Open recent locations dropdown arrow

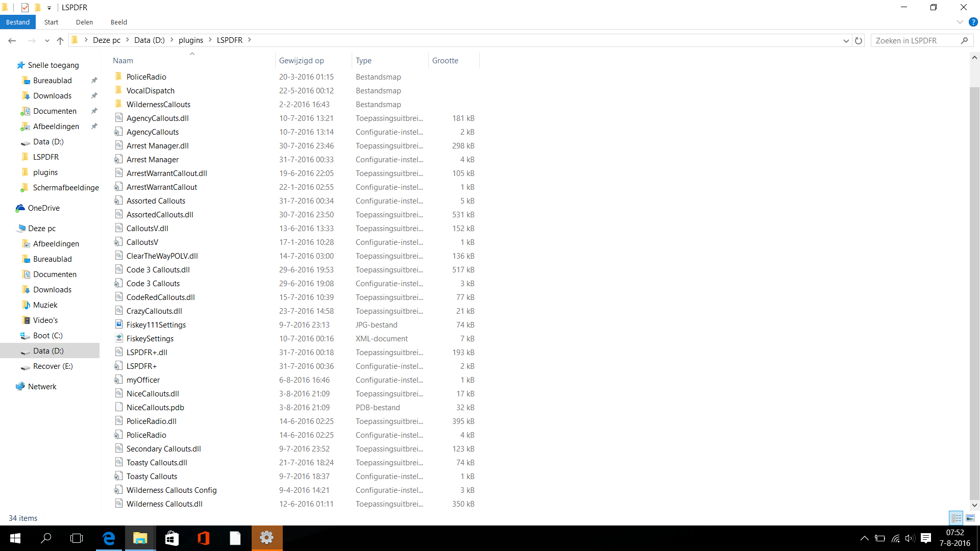(47, 40)
